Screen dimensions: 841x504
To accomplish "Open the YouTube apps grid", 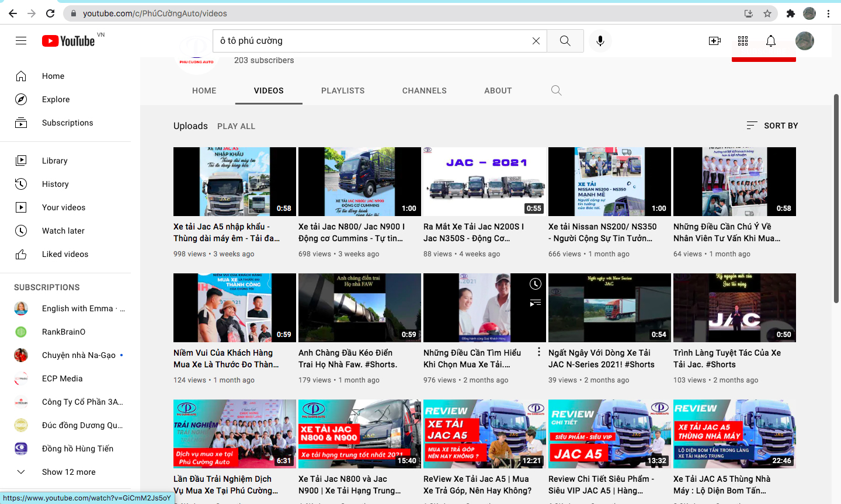I will point(743,41).
